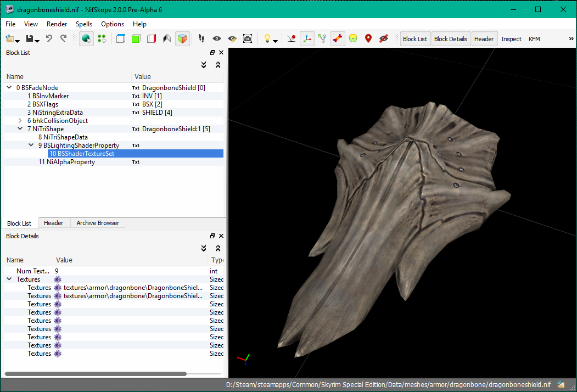Expand the bhkCollisionObject tree node
The height and width of the screenshot is (392, 577).
pyautogui.click(x=20, y=121)
